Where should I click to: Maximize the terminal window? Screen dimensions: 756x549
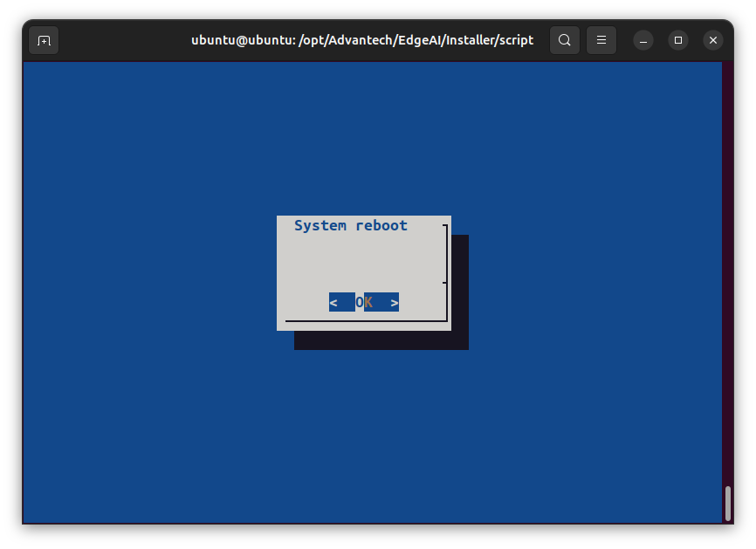678,40
